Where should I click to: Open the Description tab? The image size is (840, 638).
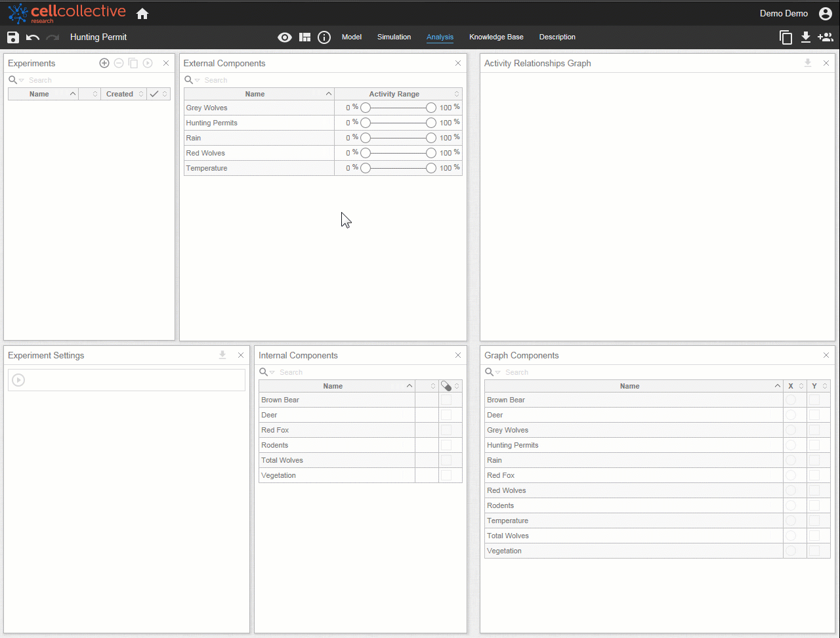coord(557,37)
